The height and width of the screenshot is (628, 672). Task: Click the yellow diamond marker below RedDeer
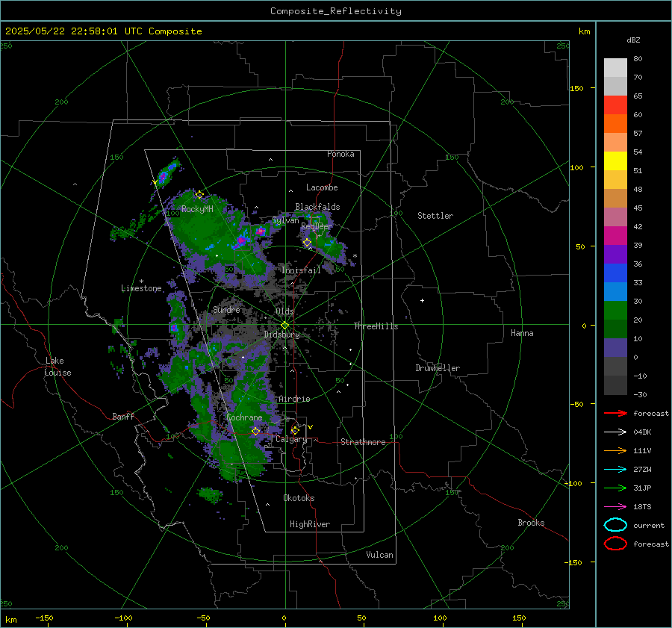pos(308,243)
